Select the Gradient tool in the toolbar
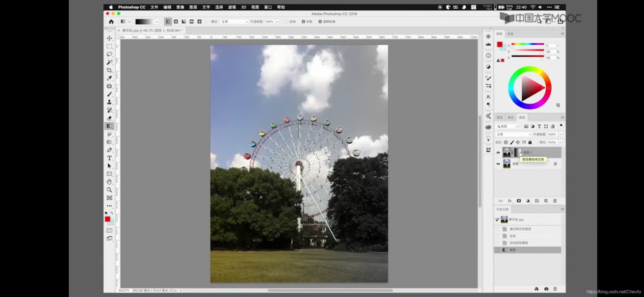The image size is (644, 297). 109,126
